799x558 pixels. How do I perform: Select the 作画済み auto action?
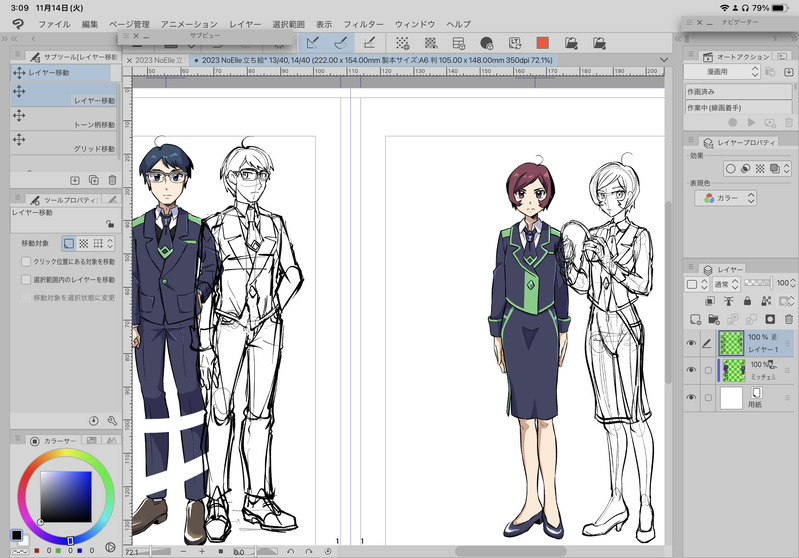(x=738, y=92)
